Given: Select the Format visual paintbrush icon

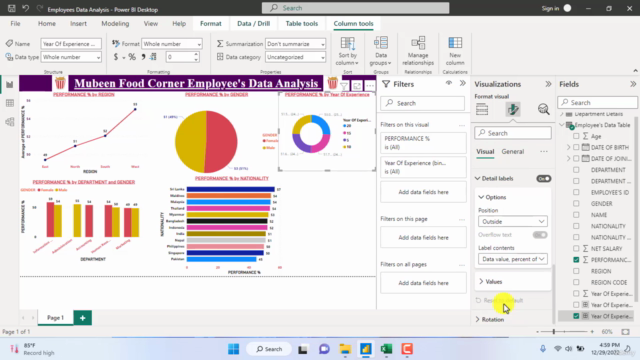Looking at the screenshot, I should [x=513, y=109].
